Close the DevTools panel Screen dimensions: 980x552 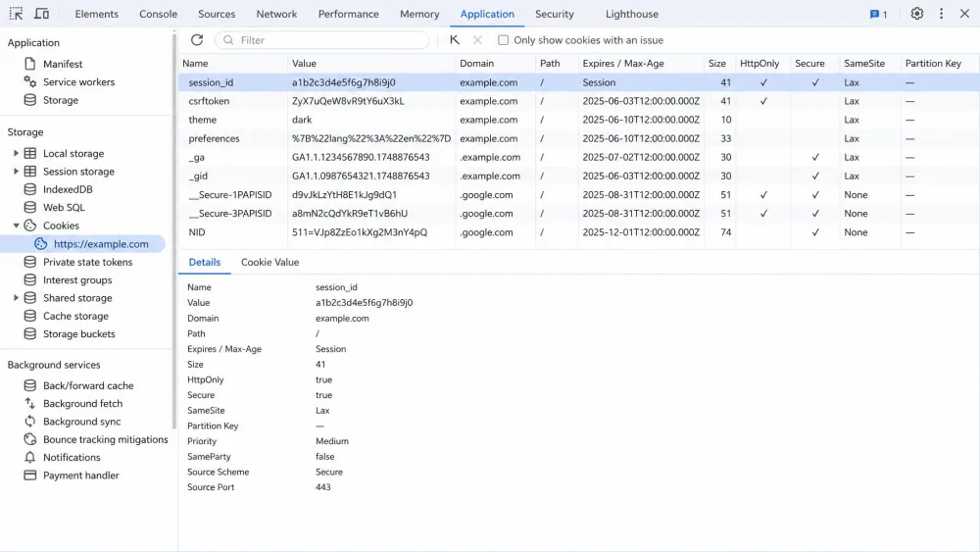point(964,14)
